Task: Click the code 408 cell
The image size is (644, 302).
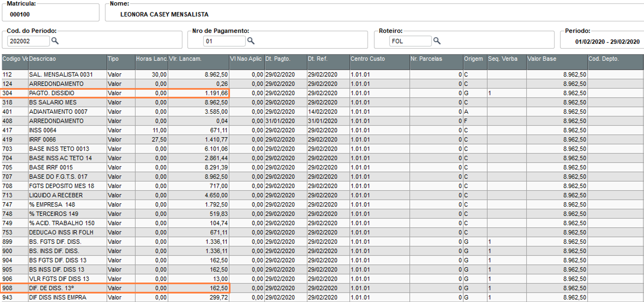Action: point(14,121)
